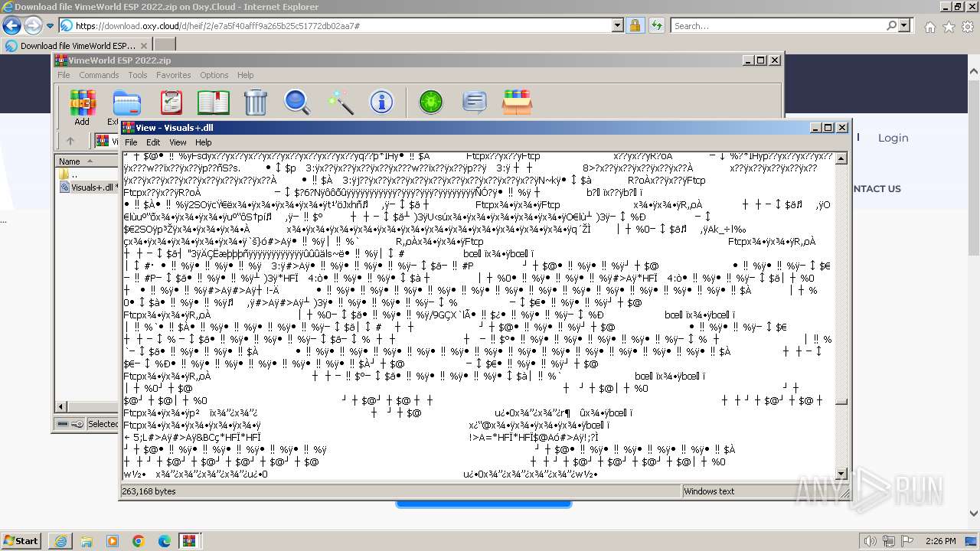Viewport: 980px width, 551px height.
Task: Click the key password icon in WinRAR status bar
Action: [79, 424]
